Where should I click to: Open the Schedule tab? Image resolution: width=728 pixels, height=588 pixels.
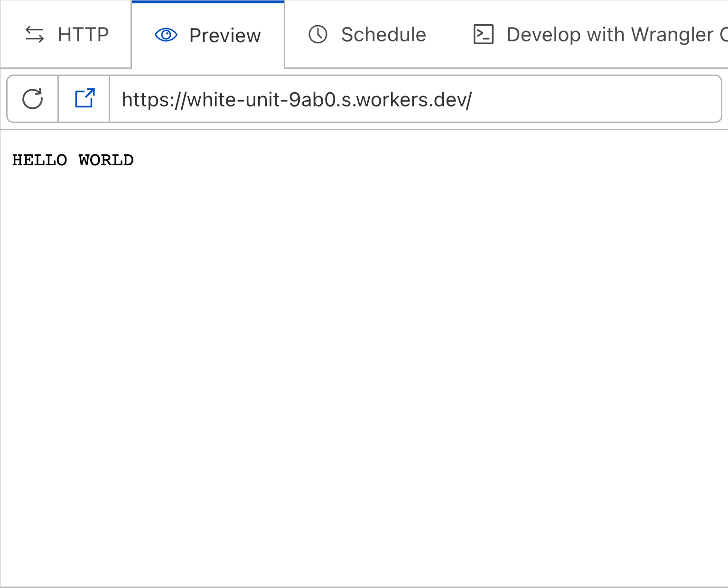[383, 35]
